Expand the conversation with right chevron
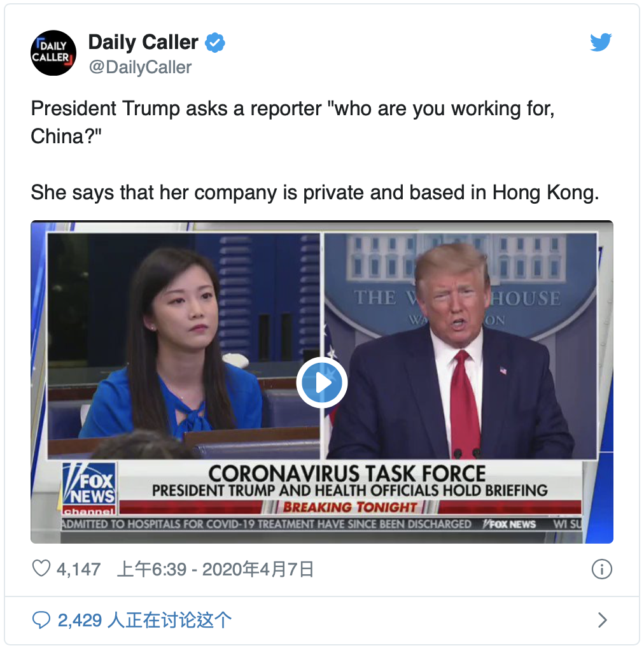This screenshot has height=648, width=644. click(603, 620)
